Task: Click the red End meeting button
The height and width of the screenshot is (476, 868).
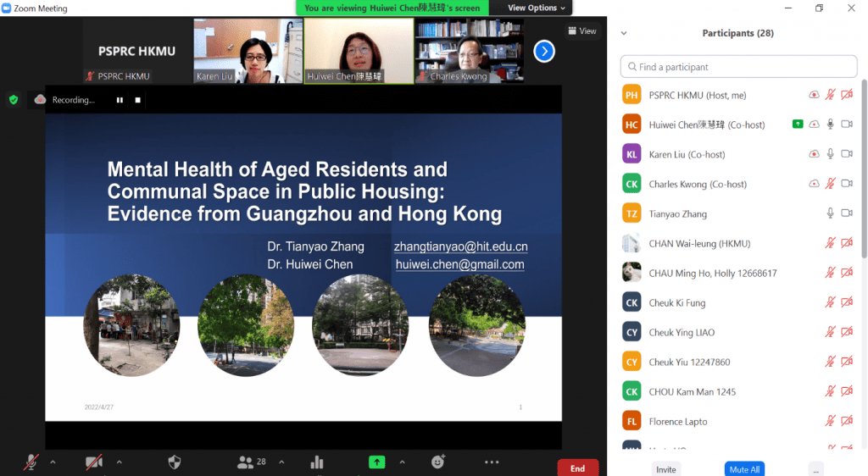Action: pyautogui.click(x=577, y=468)
